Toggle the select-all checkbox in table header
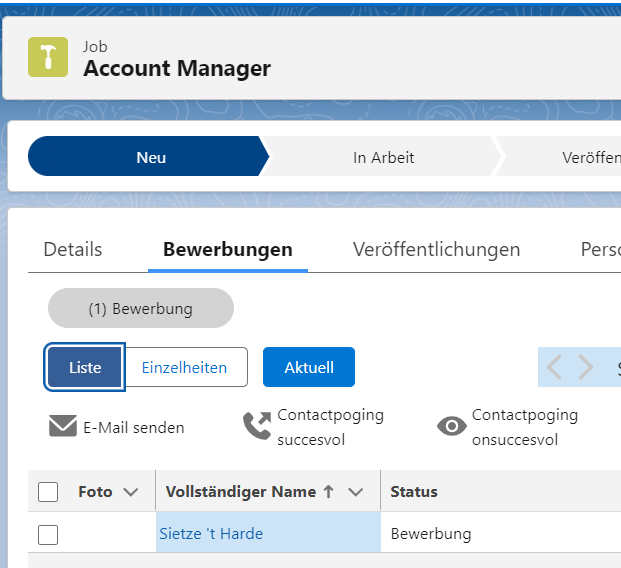This screenshot has height=568, width=621. pos(48,492)
